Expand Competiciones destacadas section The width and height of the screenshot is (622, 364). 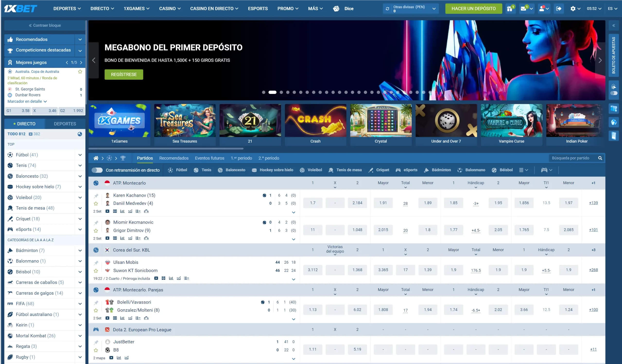point(80,51)
